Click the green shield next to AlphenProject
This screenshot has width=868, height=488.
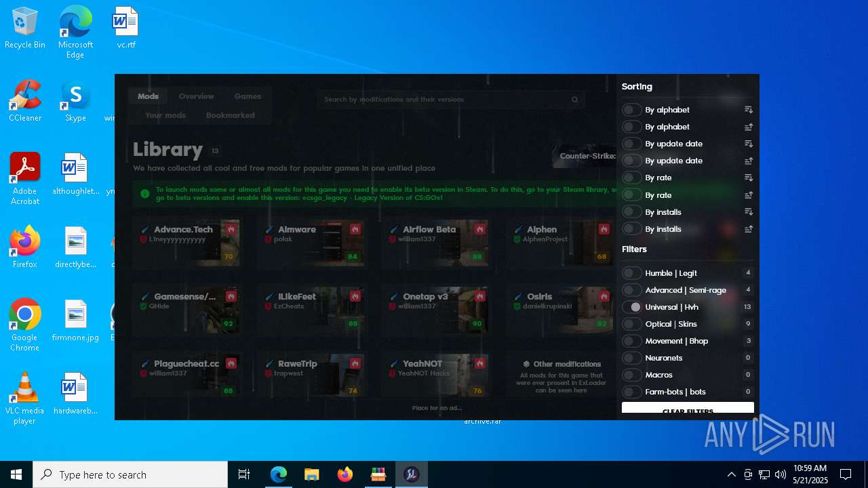click(x=517, y=239)
